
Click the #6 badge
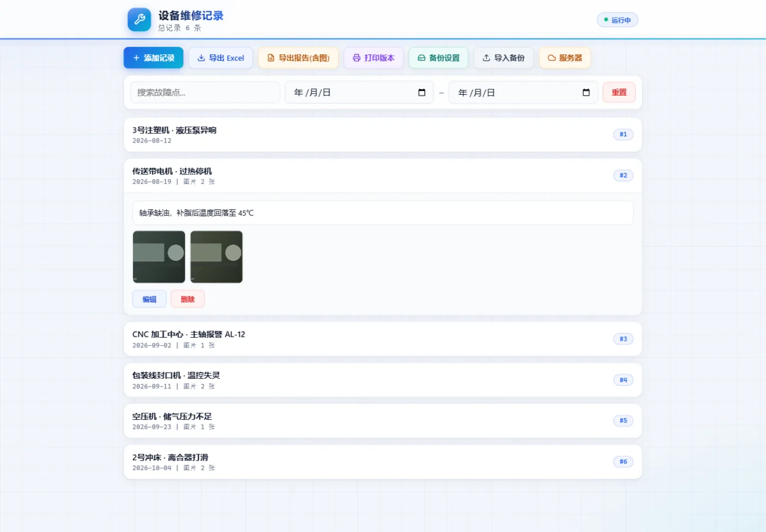click(x=623, y=462)
